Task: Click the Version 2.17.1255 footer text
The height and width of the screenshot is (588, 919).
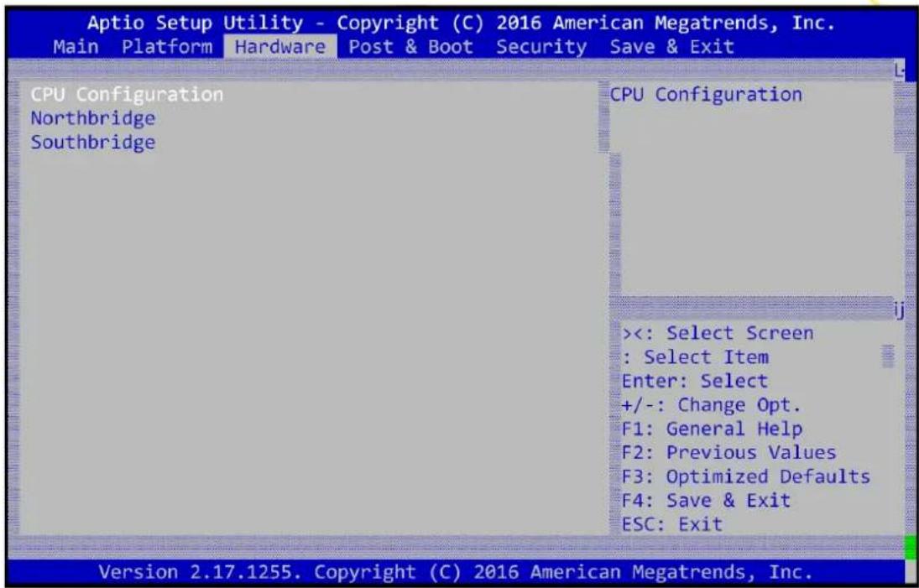Action: 456,571
